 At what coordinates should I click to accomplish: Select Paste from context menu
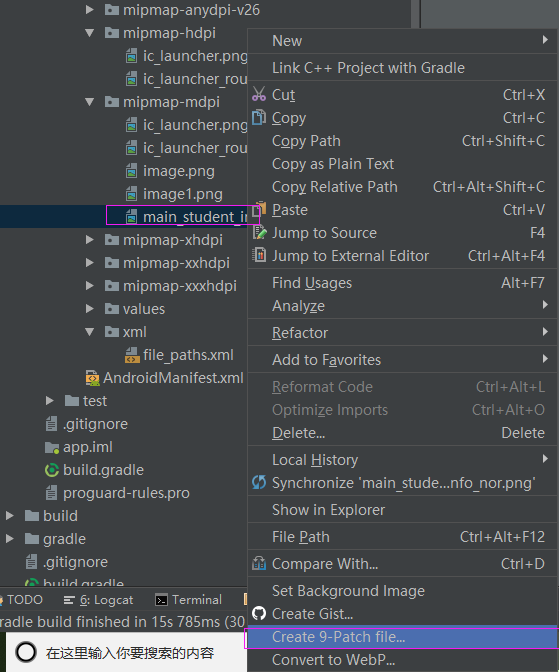coord(402,210)
